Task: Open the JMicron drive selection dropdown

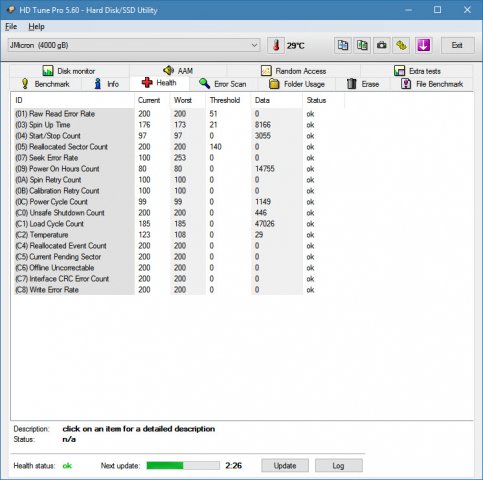Action: (x=134, y=45)
